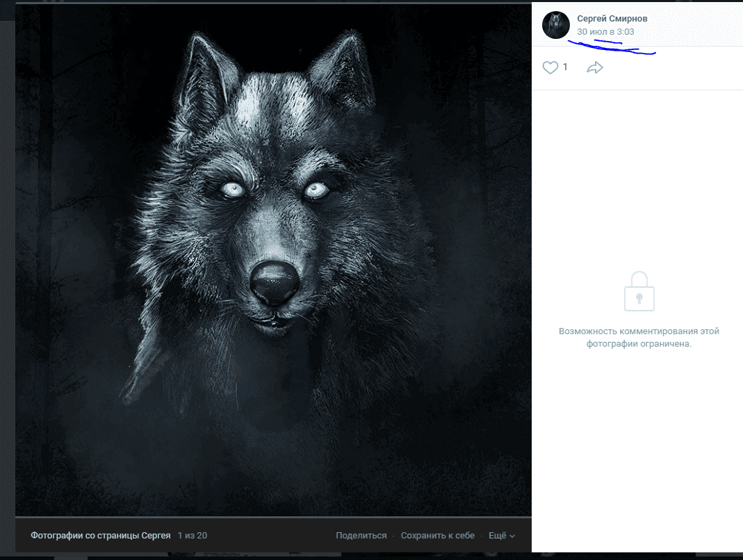
Task: Click the restricted comments notice text
Action: [639, 338]
